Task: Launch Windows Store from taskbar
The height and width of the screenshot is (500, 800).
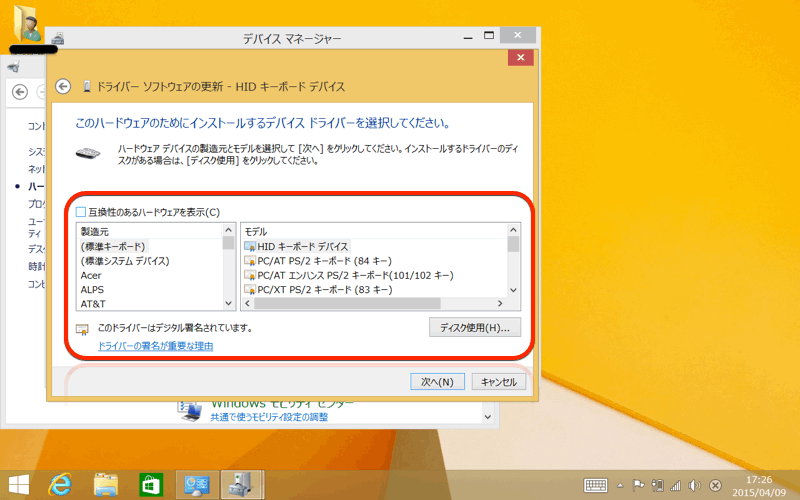Action: 151,484
